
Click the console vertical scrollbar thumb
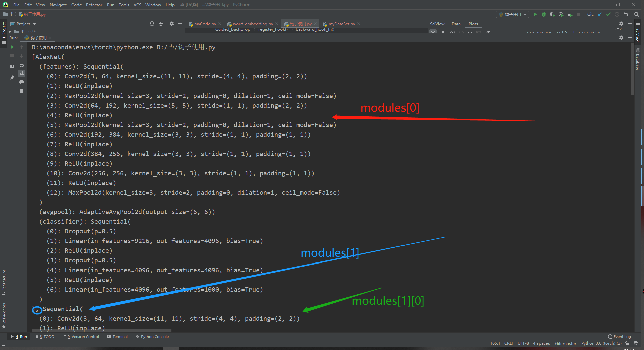click(632, 69)
